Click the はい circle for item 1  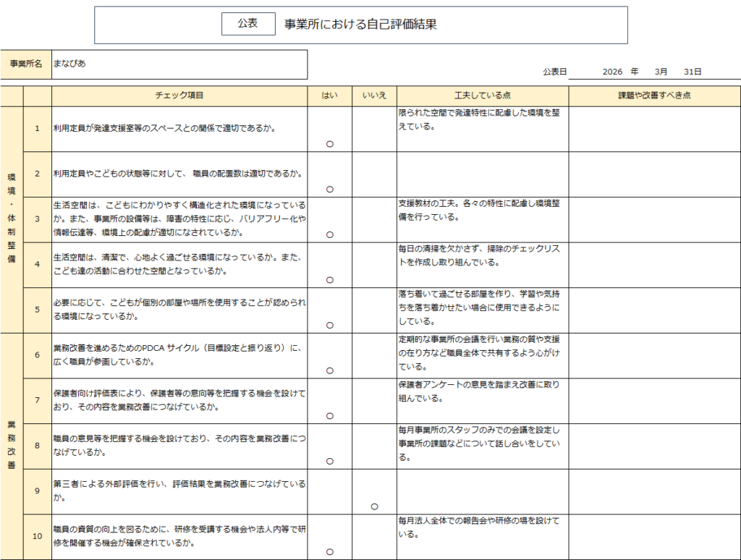329,144
